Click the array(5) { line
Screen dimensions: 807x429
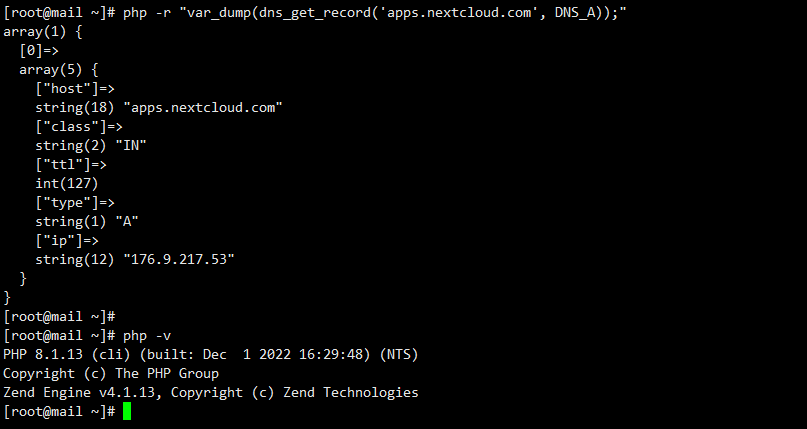[59, 69]
